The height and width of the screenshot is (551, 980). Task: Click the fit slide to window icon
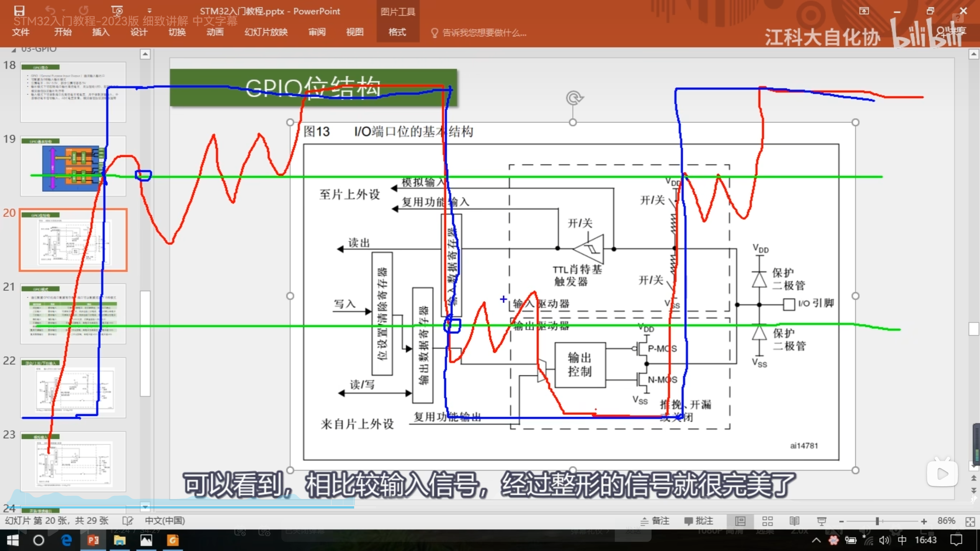point(970,522)
